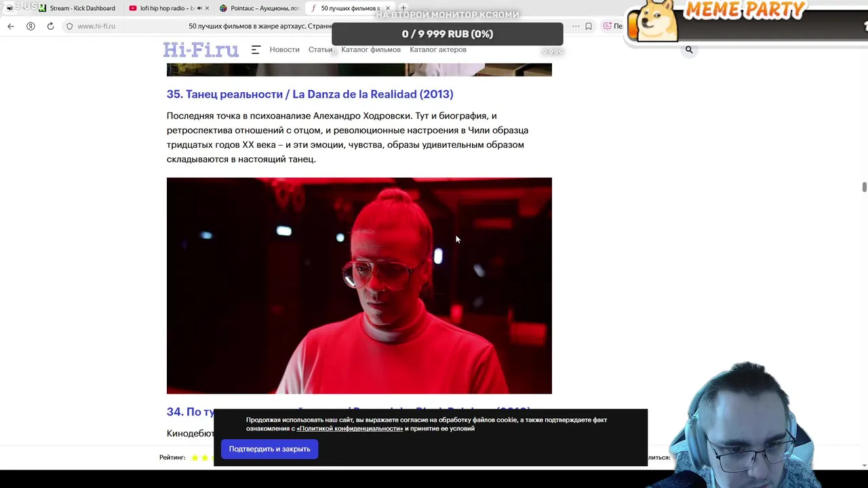Open Новости in site navigation
868x488 pixels.
[284, 49]
